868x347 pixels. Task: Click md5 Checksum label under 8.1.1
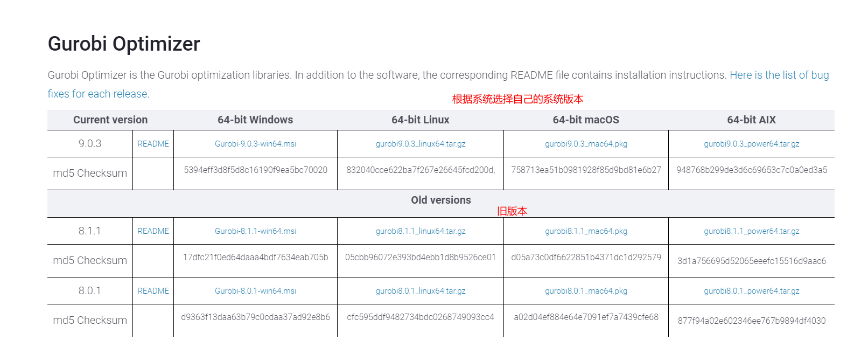coord(90,261)
